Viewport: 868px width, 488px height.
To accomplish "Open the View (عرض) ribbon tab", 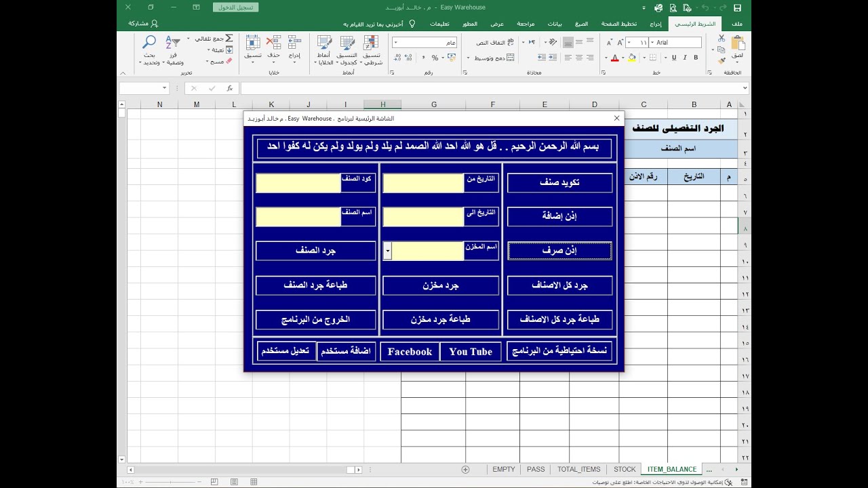I will 497,24.
